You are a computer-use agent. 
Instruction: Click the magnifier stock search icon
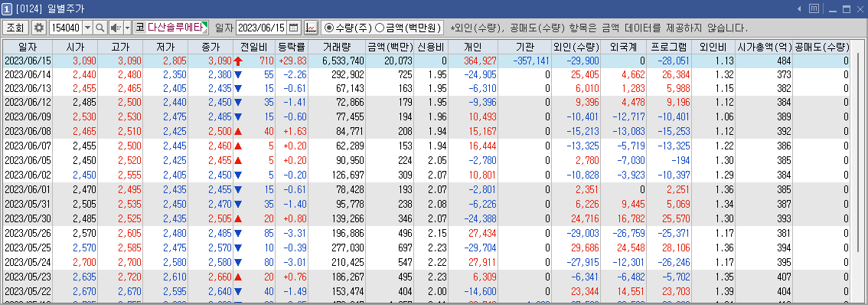point(100,27)
